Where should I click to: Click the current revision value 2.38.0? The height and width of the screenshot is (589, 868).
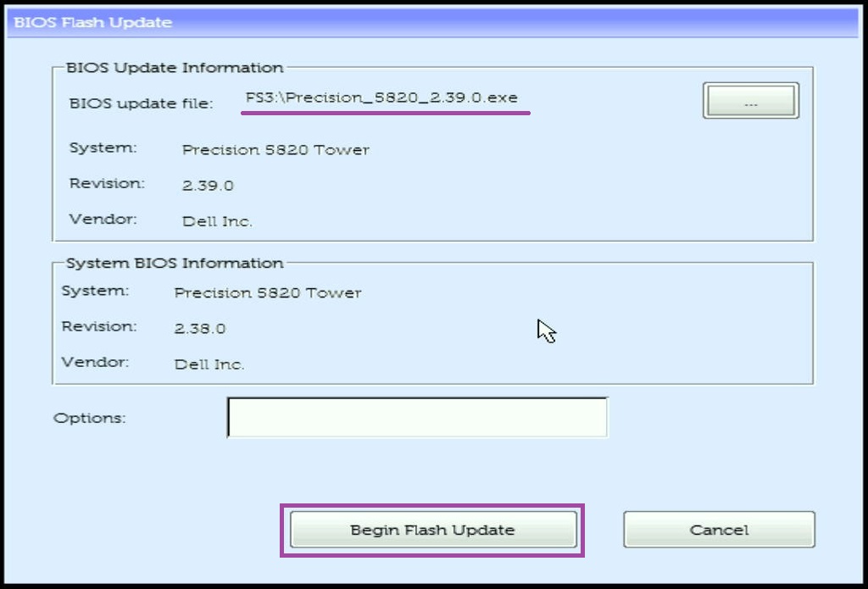click(x=200, y=329)
